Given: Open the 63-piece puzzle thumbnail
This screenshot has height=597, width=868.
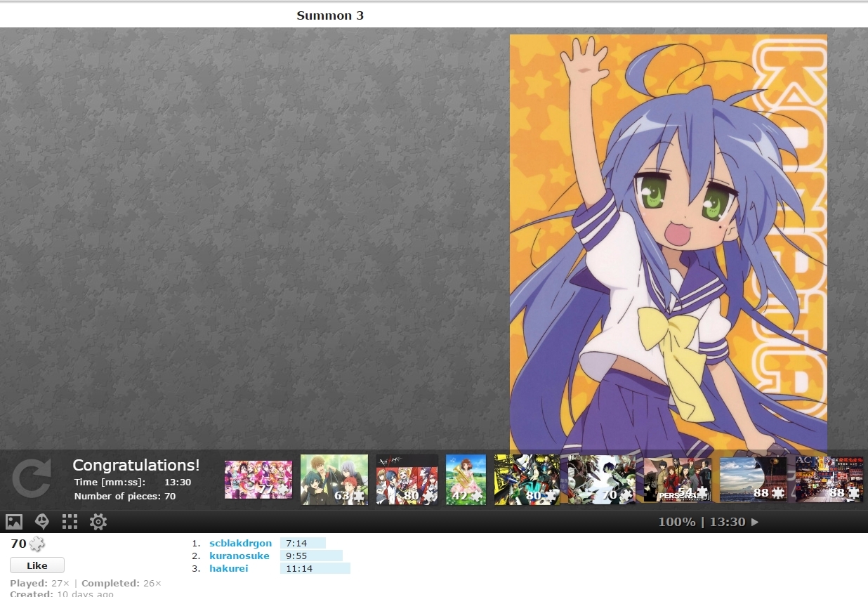Looking at the screenshot, I should pos(334,480).
